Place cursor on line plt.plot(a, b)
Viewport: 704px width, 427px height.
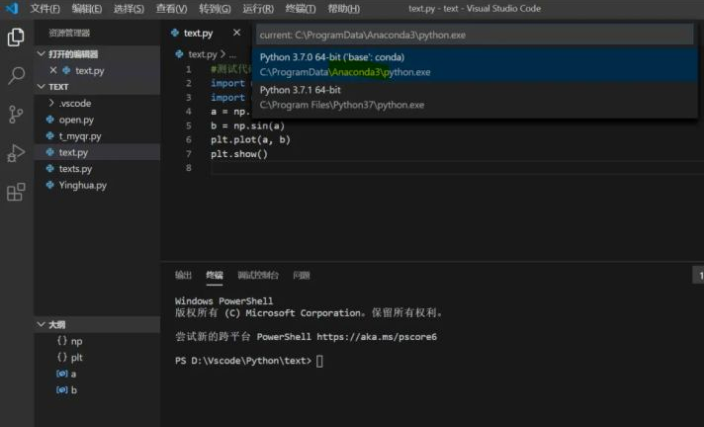point(251,140)
